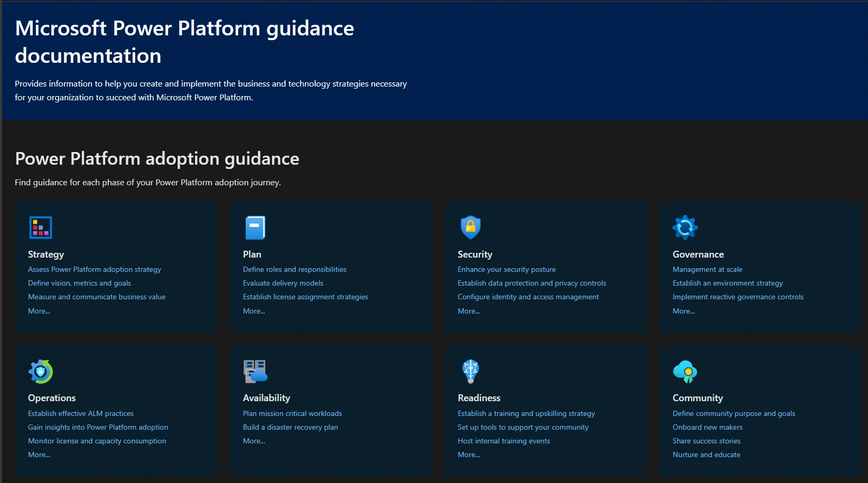Click the Security shield icon
The width and height of the screenshot is (868, 483).
(470, 227)
